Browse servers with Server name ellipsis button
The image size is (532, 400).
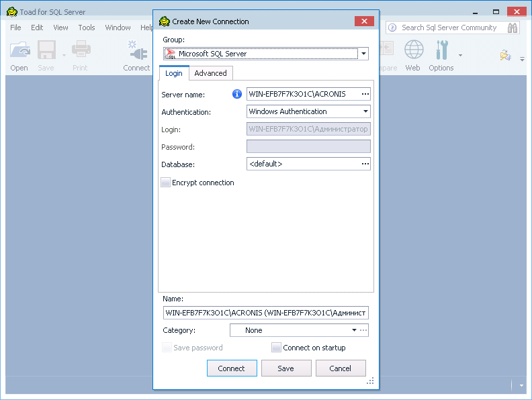click(x=365, y=94)
